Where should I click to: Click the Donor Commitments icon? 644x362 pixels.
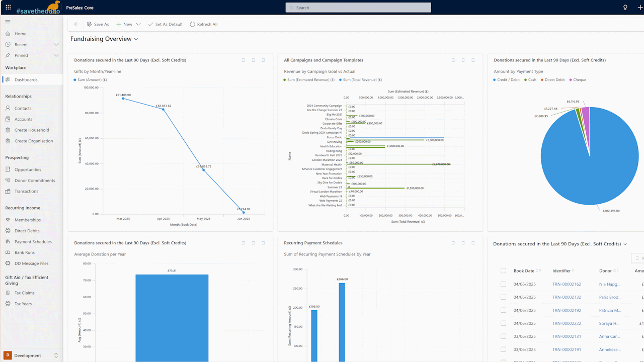pyautogui.click(x=8, y=180)
